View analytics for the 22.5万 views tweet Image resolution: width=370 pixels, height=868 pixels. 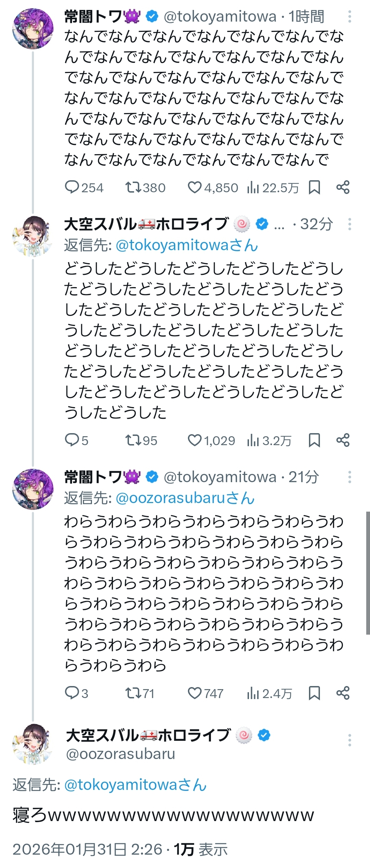[x=253, y=187]
